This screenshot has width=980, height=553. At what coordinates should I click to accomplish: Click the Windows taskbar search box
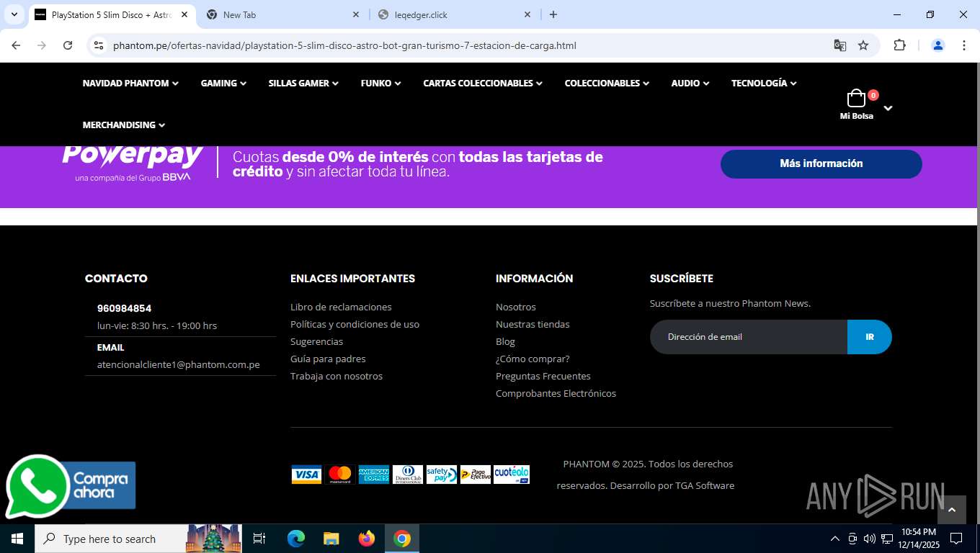pos(138,539)
